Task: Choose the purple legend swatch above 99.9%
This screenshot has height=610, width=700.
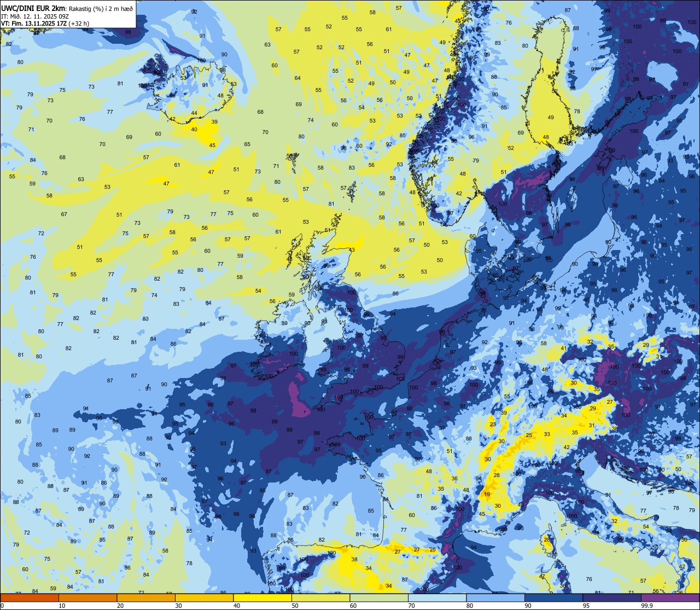Action: (x=670, y=597)
